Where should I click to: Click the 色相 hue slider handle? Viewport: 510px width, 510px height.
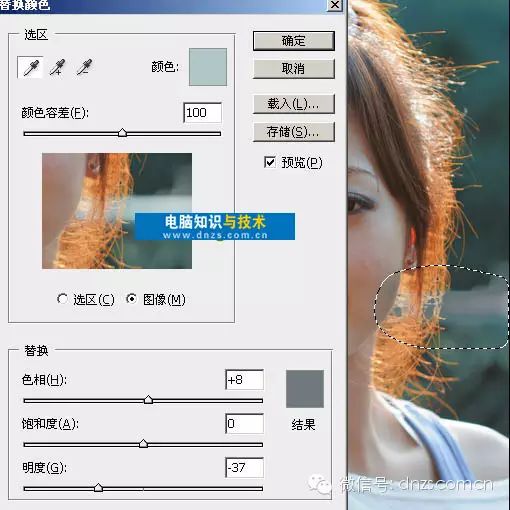[148, 400]
